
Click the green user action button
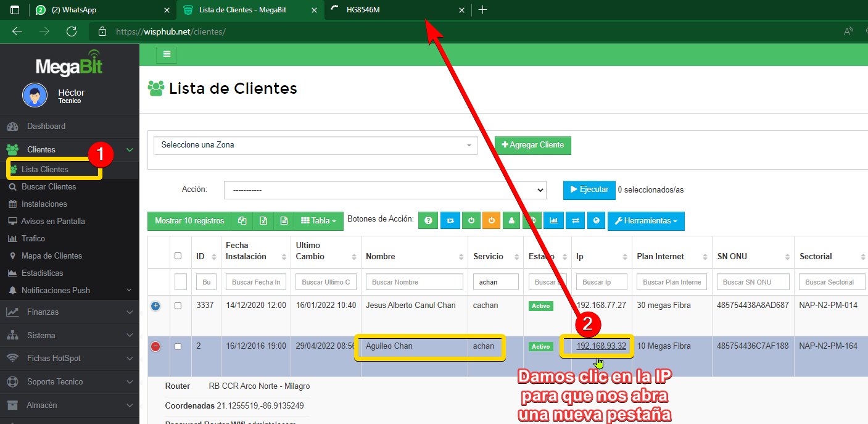pos(511,220)
